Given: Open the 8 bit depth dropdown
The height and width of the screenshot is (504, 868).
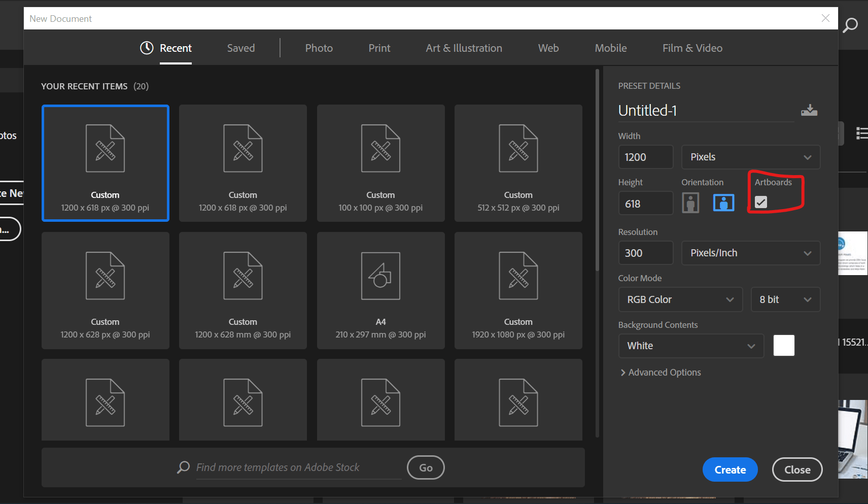Looking at the screenshot, I should point(785,299).
